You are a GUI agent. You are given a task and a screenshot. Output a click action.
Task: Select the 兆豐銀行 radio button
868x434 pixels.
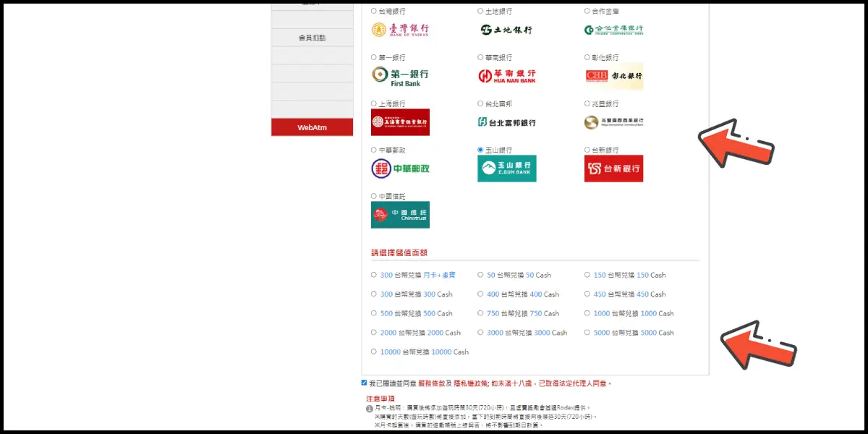(587, 103)
